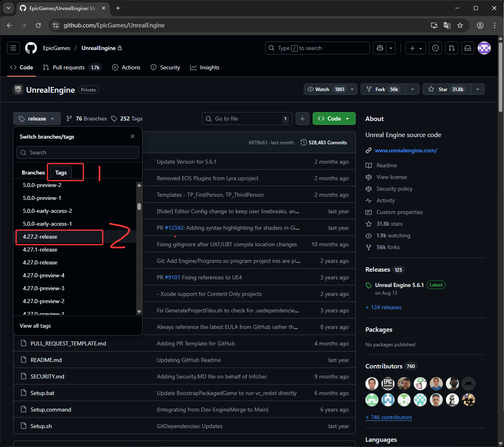Open the Readme link in About
Viewport: 504px width, 447px height.
point(381,165)
